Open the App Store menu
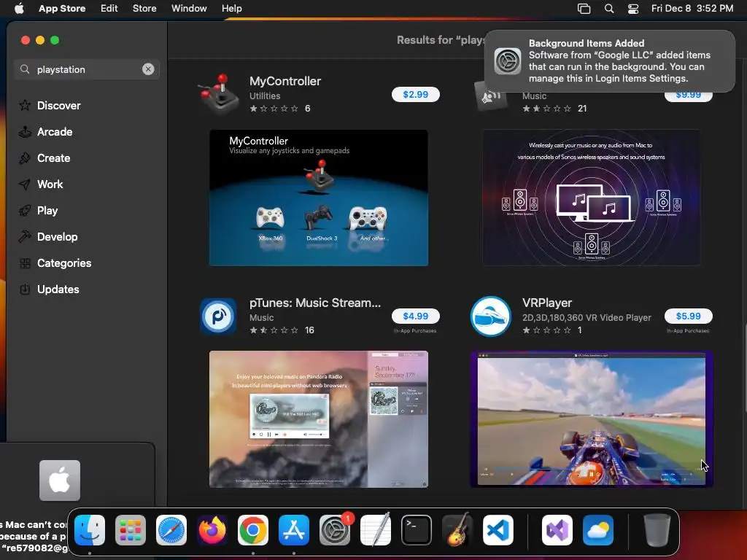747x560 pixels. click(x=62, y=8)
